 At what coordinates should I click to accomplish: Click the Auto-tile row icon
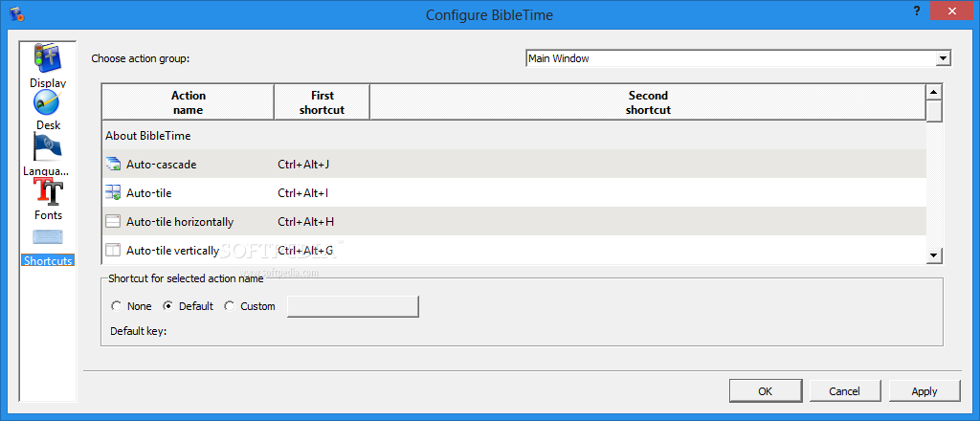[113, 193]
